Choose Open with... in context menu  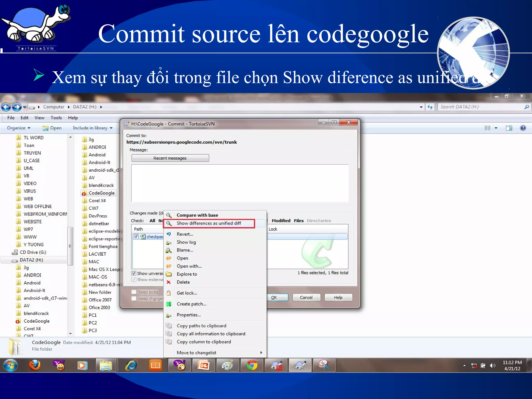[189, 266]
